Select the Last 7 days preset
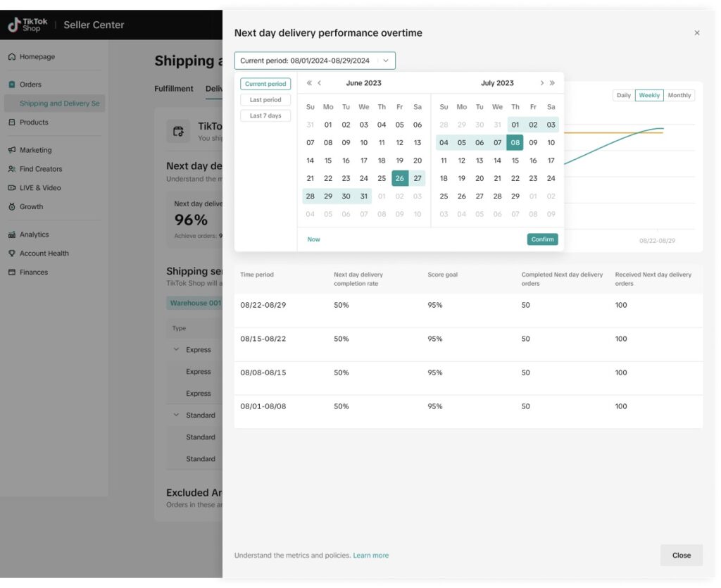This screenshot has width=721, height=588. pyautogui.click(x=265, y=115)
